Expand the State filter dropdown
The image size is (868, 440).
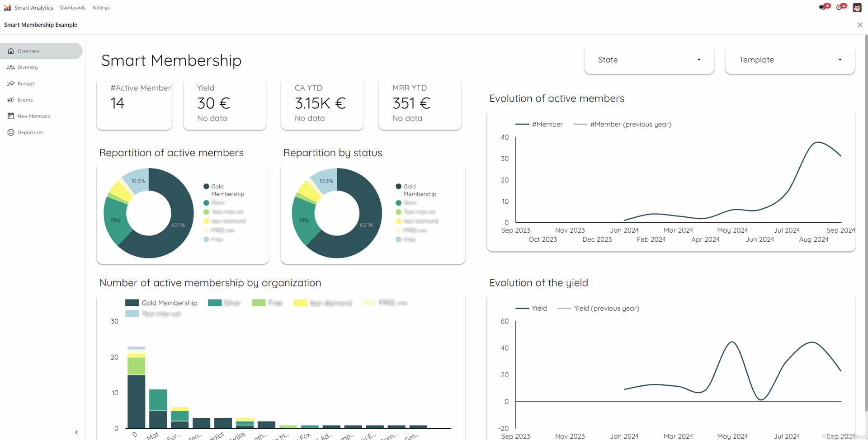(x=649, y=60)
